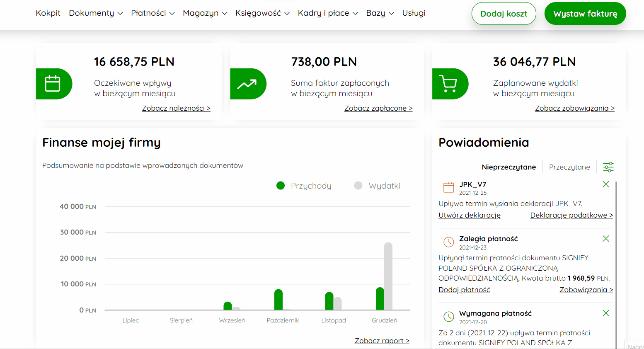Click the 2021-12-23 date under Zaległa płatność
644x349 pixels.
tap(473, 247)
